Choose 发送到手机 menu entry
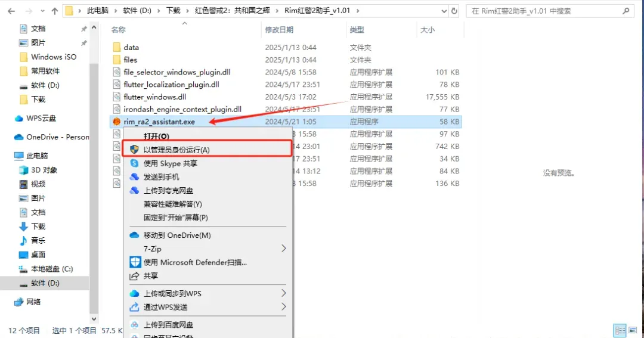 [208, 176]
